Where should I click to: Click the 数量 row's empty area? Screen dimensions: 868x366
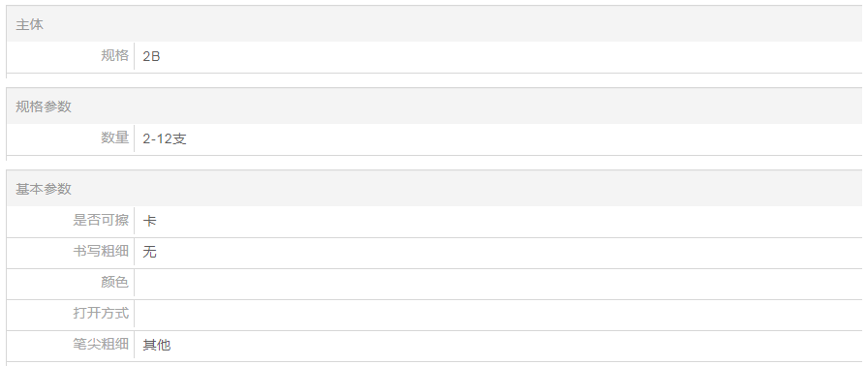[x=523, y=138]
